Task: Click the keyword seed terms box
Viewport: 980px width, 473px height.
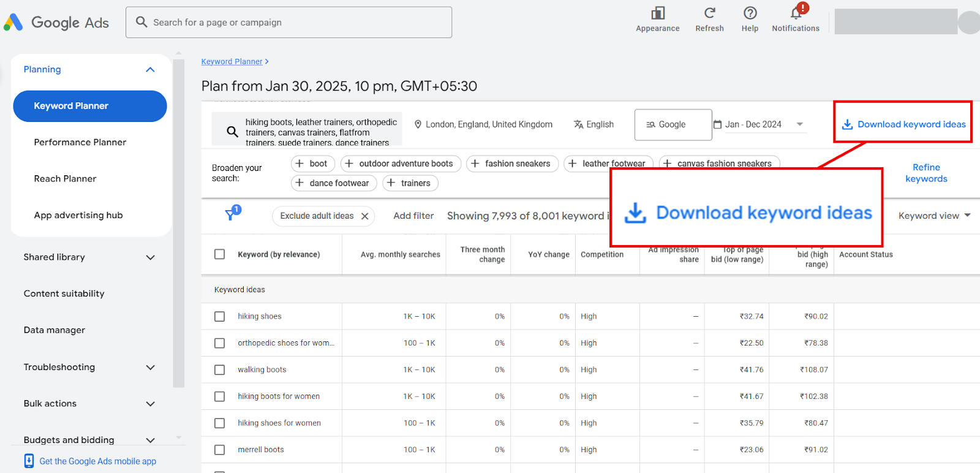Action: (x=307, y=129)
